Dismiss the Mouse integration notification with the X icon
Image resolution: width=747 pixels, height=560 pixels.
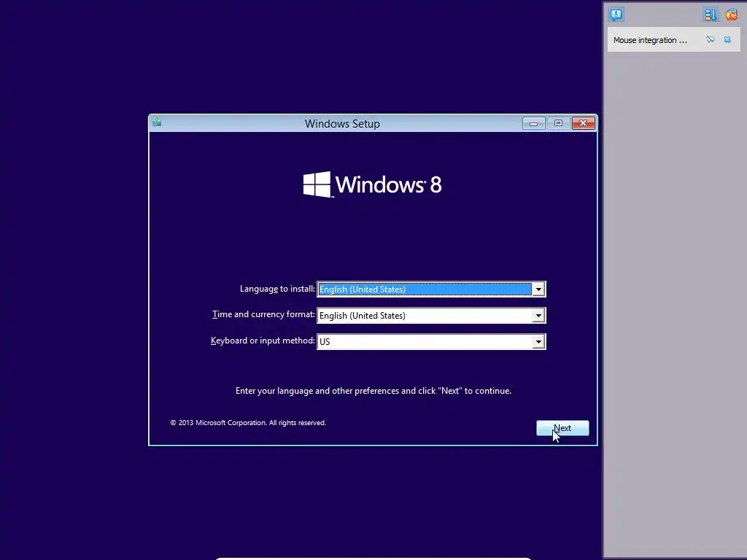tap(727, 39)
